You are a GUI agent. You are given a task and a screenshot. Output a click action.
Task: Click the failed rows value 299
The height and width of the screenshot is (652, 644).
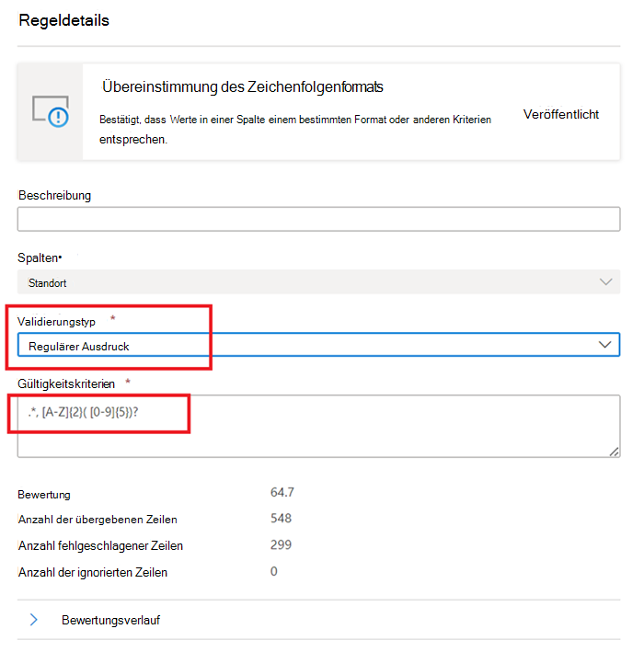[x=281, y=544]
